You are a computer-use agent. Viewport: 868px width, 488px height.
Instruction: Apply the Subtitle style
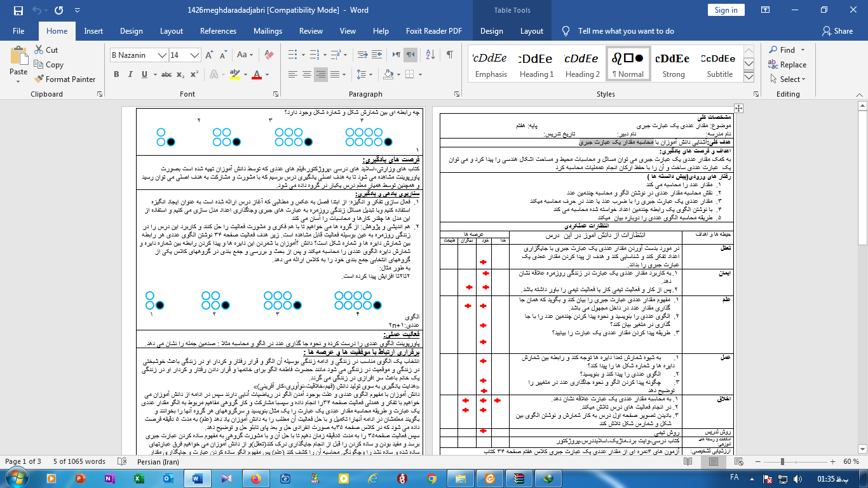pos(719,64)
